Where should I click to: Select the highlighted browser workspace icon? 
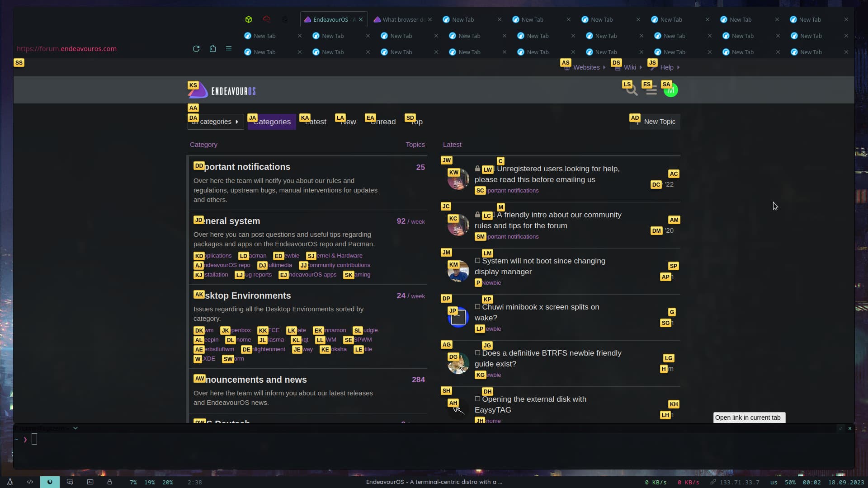[50, 482]
